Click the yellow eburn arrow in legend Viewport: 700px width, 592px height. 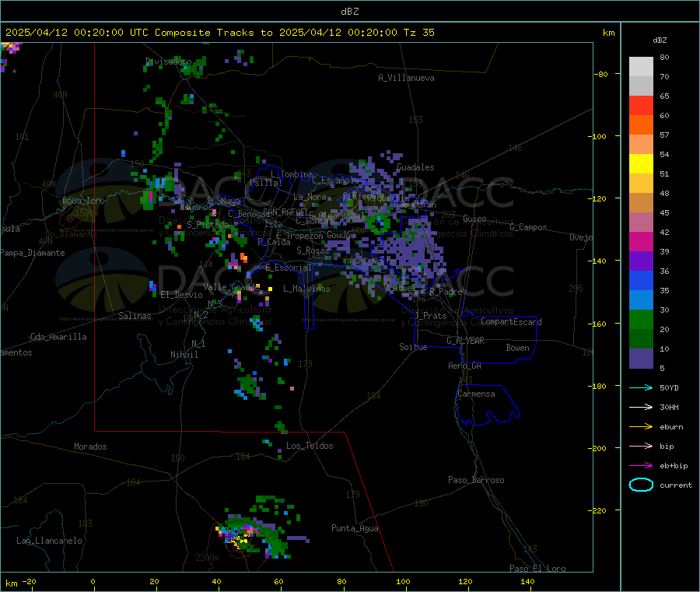641,426
